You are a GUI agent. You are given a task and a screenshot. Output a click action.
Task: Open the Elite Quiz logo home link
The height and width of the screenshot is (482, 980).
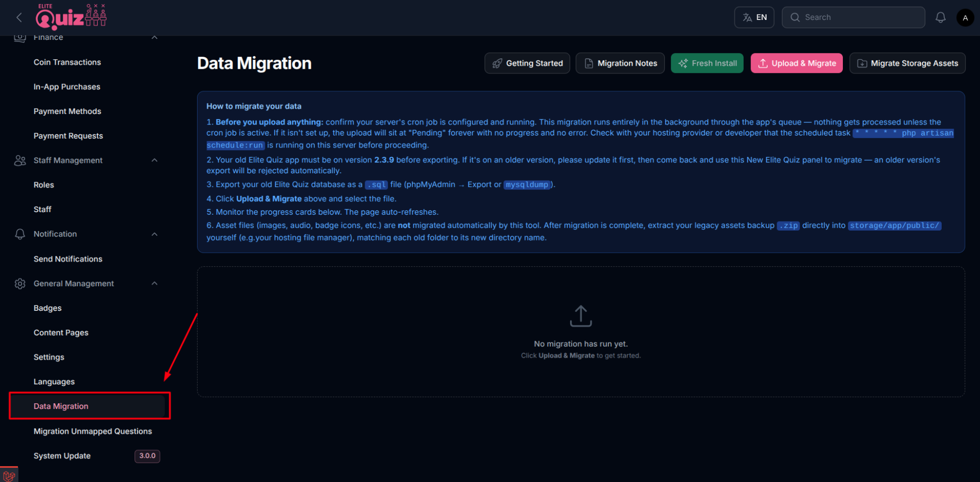pyautogui.click(x=71, y=17)
